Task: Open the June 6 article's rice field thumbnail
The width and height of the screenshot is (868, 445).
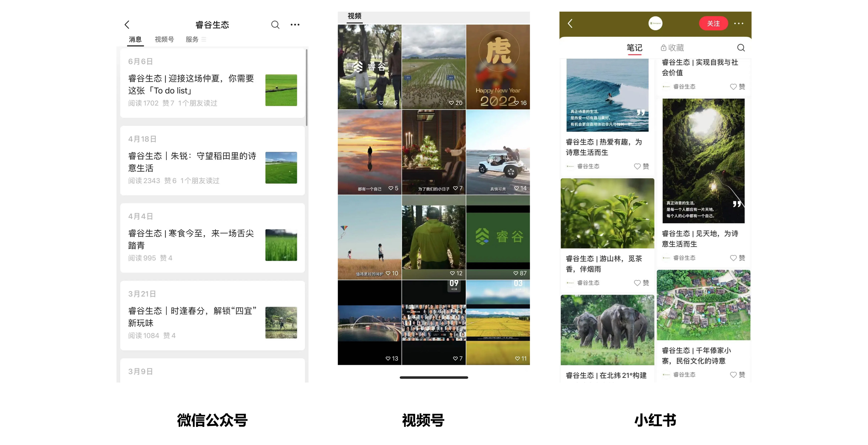Action: coord(281,90)
